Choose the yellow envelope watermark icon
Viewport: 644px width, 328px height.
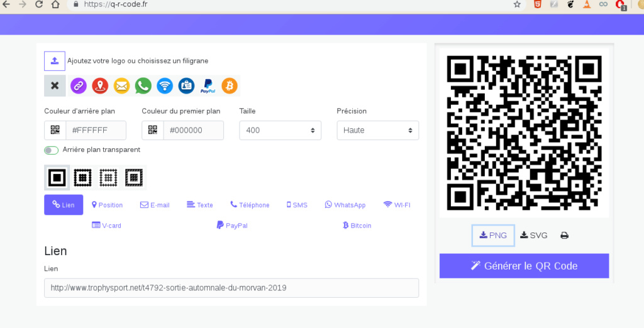click(x=121, y=86)
